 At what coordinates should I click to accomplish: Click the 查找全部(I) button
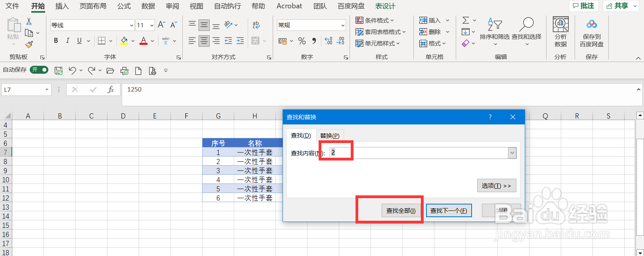(x=401, y=210)
